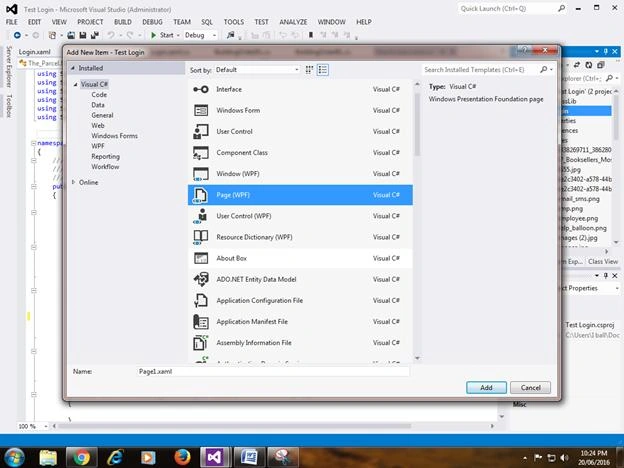Open the BUILD menu
The image size is (624, 468).
(123, 22)
